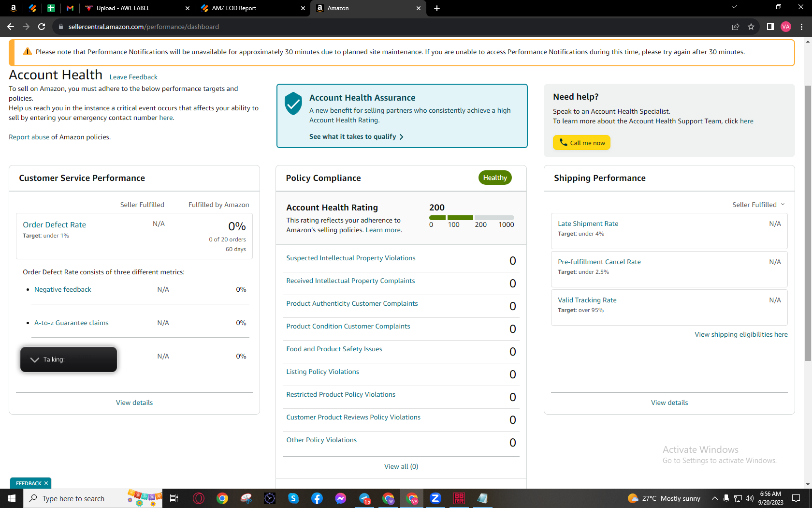Launch Opera from the taskbar
The image size is (812, 508).
click(199, 498)
